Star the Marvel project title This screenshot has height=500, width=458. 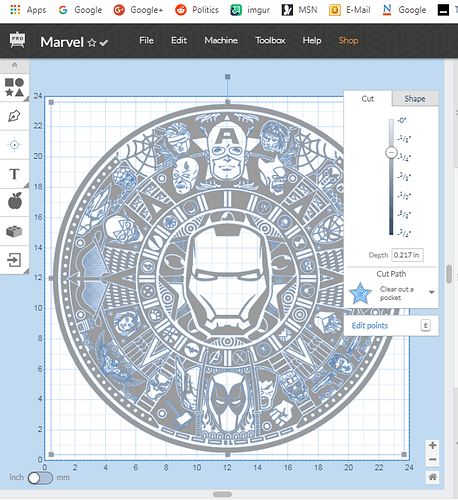tap(92, 43)
